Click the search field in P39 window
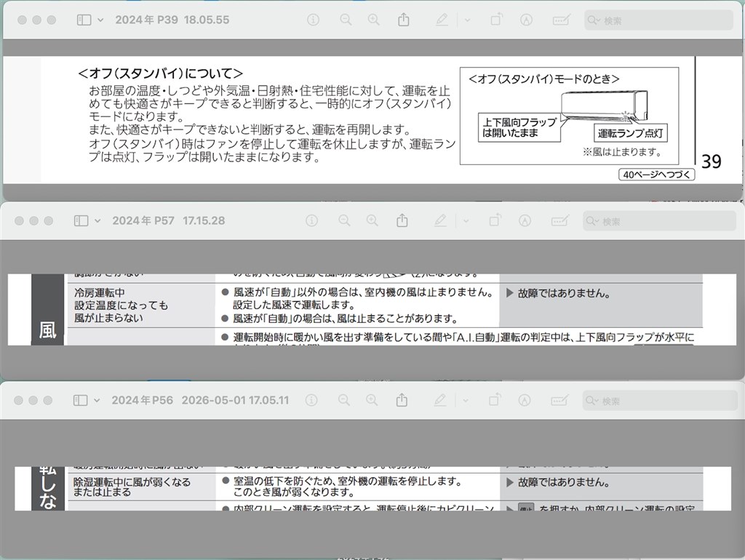745x560 pixels. tap(658, 20)
